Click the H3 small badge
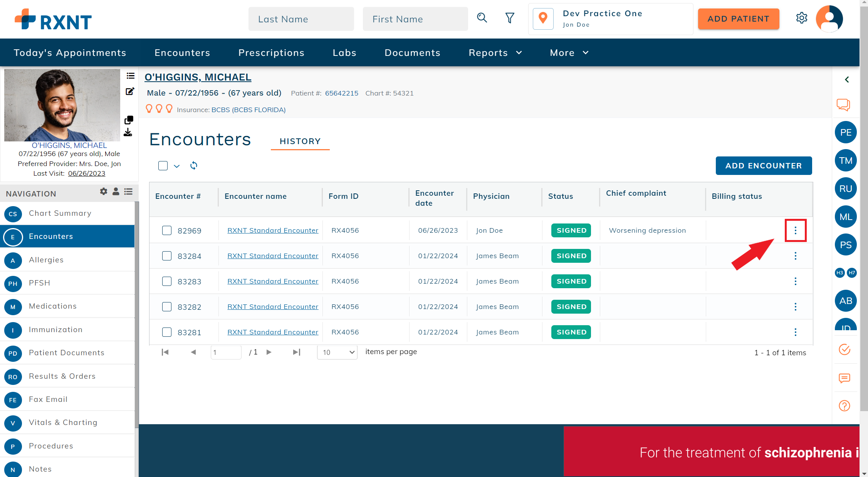This screenshot has width=868, height=477. pos(840,272)
